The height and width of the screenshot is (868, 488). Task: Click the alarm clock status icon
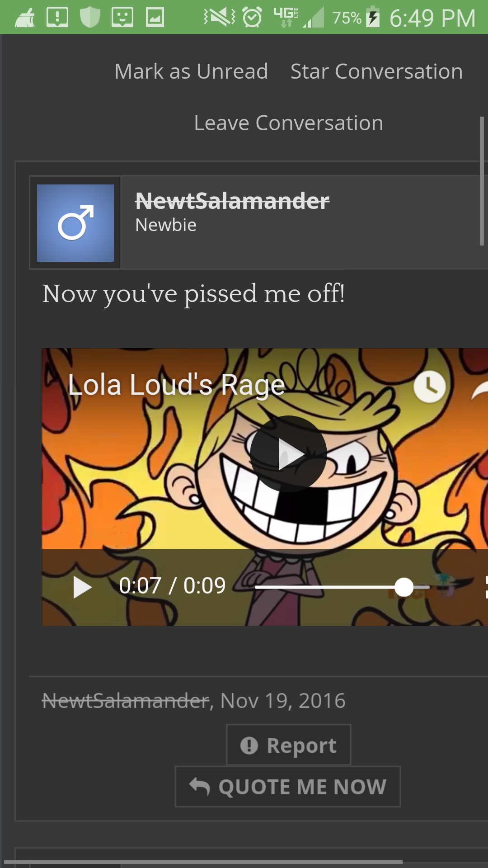[252, 17]
